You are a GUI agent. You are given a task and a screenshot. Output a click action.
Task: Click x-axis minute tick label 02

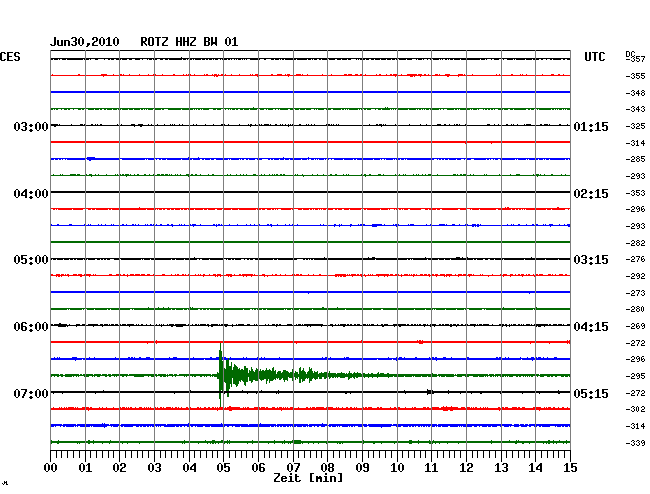click(119, 468)
